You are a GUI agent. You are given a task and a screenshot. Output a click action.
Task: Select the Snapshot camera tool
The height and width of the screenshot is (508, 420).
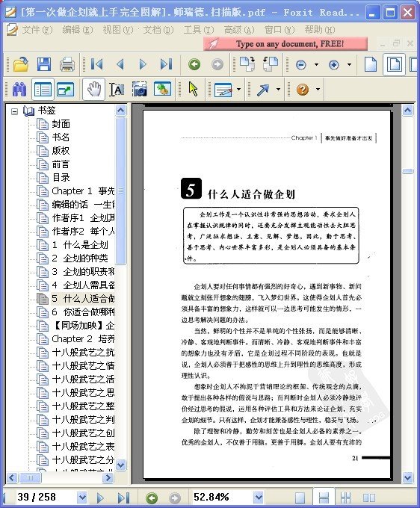click(x=140, y=90)
